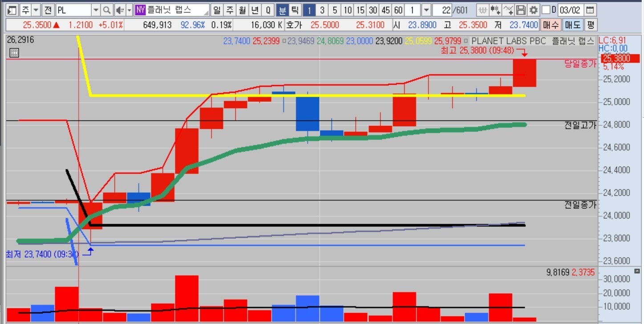
Task: Click the save chart diskette icon
Action: point(521,10)
